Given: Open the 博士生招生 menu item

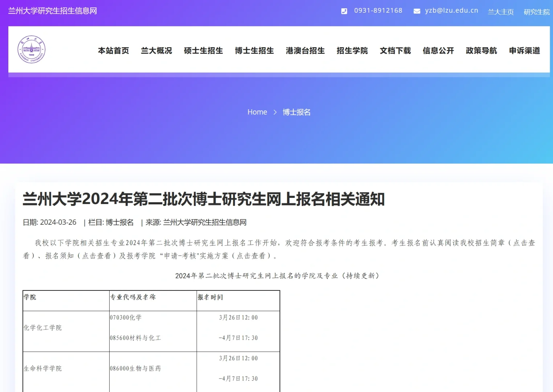Looking at the screenshot, I should (254, 50).
